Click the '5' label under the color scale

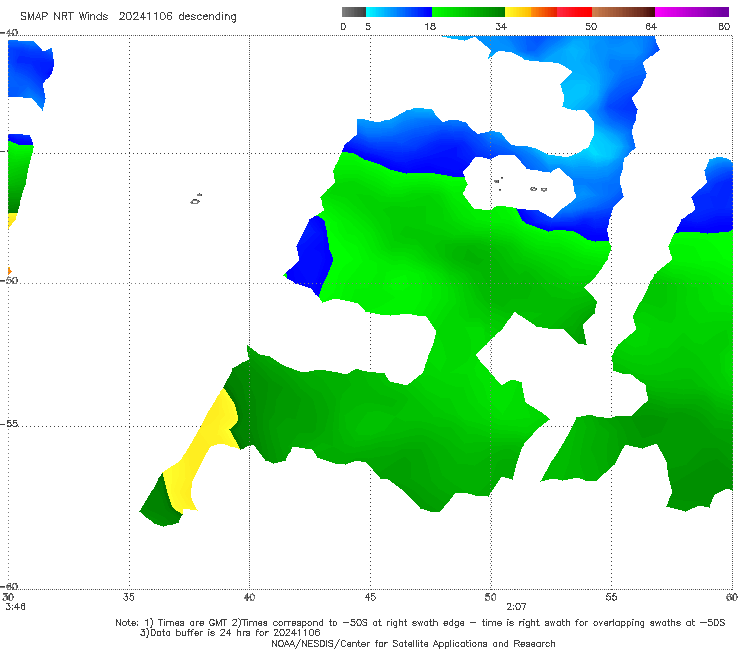click(368, 27)
